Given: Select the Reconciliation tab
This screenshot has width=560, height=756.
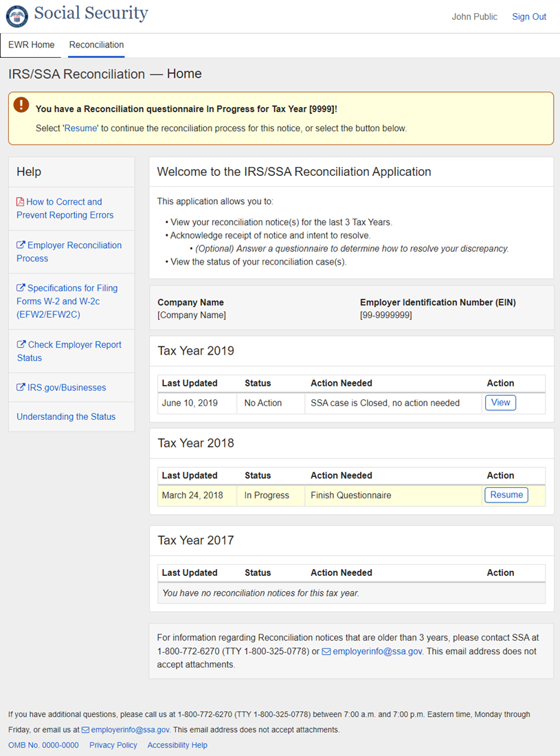Looking at the screenshot, I should coord(96,45).
